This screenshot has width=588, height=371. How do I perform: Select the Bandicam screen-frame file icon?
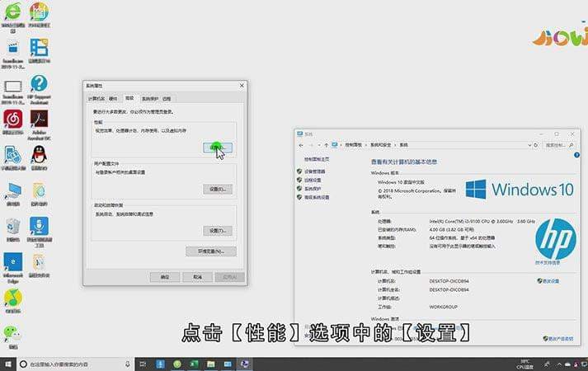coord(13,92)
